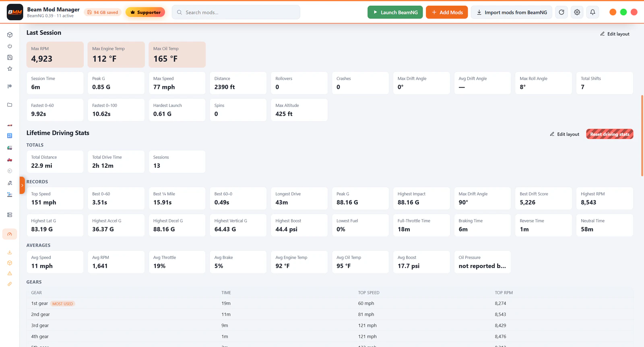
Task: Click the notifications bell icon
Action: click(x=592, y=12)
